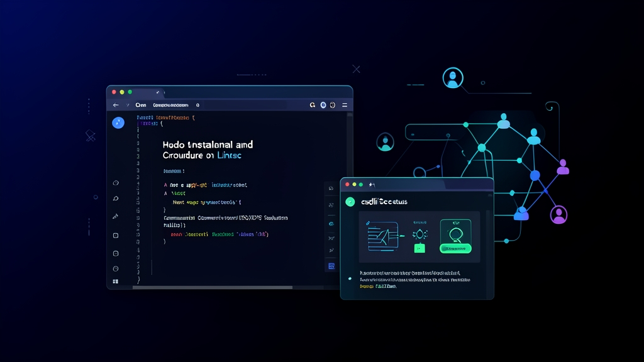Click the highlighted blue icon in right strip
Screen dimensions: 644x362
tap(331, 266)
